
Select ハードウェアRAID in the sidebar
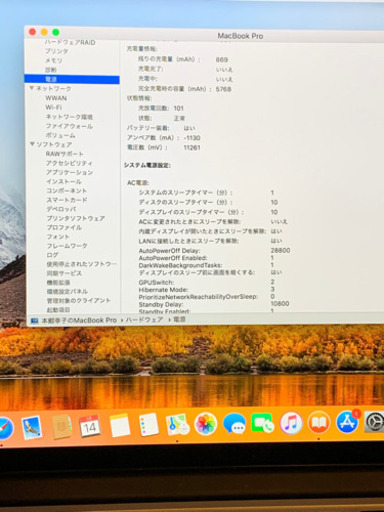70,42
